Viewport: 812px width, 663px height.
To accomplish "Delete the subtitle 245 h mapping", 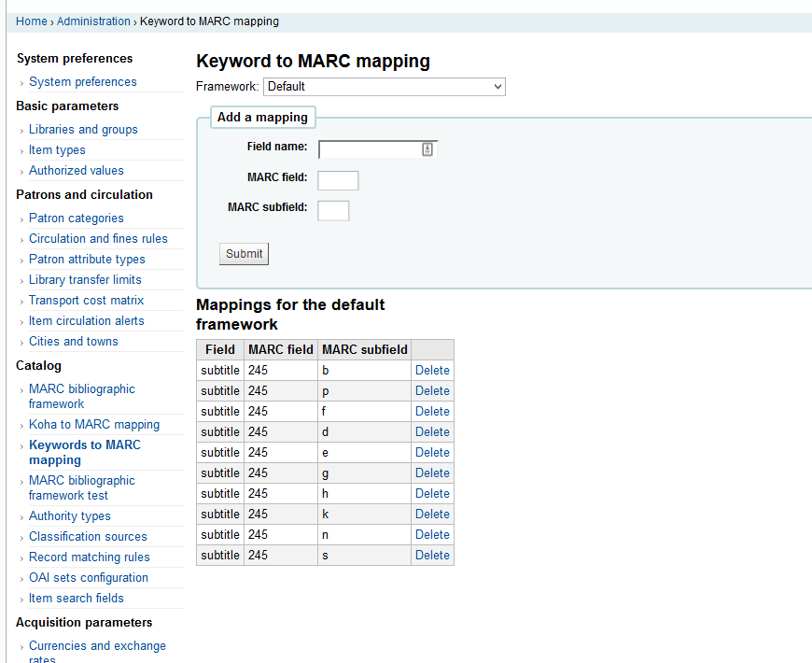I will (432, 494).
